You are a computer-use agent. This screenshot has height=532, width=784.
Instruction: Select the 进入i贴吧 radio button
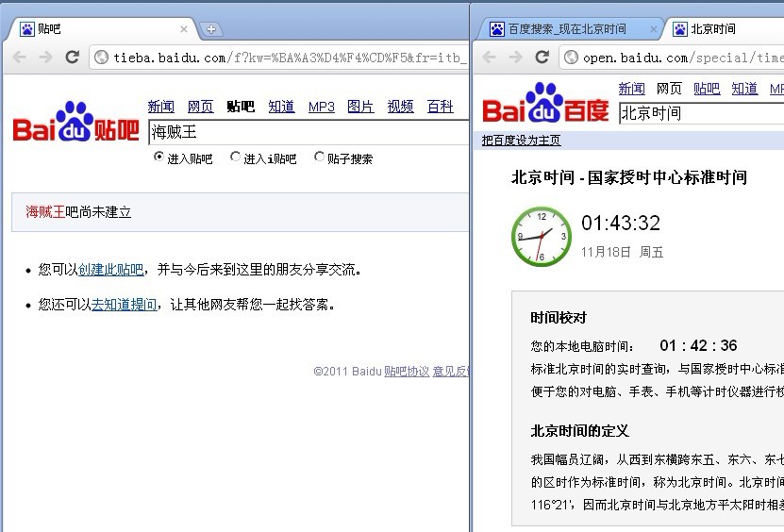coord(235,157)
